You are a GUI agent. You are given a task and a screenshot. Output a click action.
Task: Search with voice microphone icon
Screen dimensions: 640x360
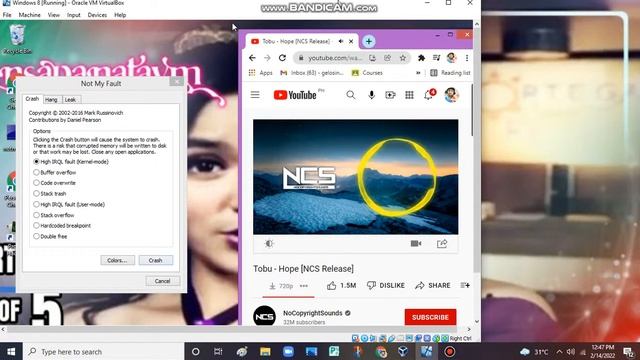click(371, 95)
